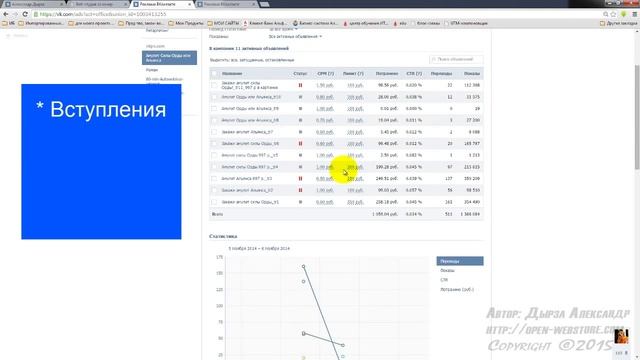
Task: Show 'CTR' series on statistics chart
Action: coord(444,280)
